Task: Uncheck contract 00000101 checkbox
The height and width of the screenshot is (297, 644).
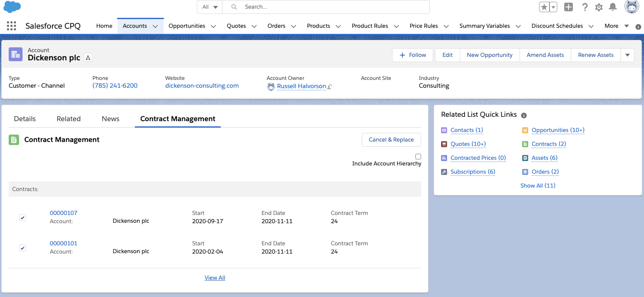Action: click(23, 248)
